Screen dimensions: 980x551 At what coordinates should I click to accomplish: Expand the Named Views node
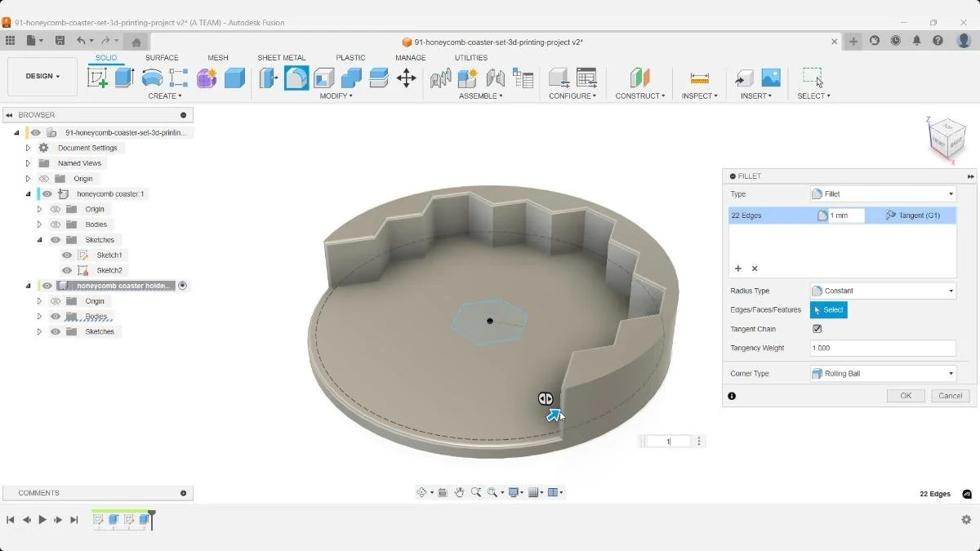[x=28, y=163]
